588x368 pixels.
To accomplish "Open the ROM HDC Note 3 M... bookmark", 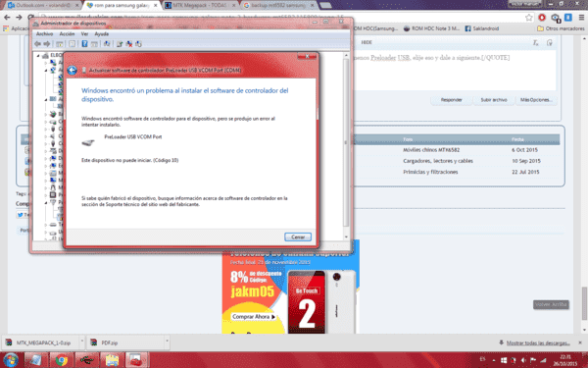I will coord(431,28).
